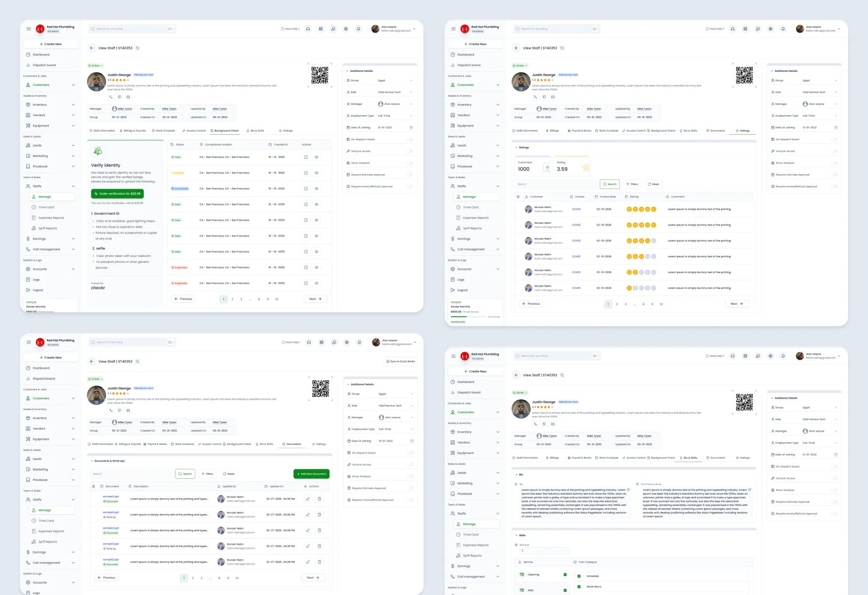
Task: Uncheck the Cleaning service checkbox
Action: pos(565,575)
